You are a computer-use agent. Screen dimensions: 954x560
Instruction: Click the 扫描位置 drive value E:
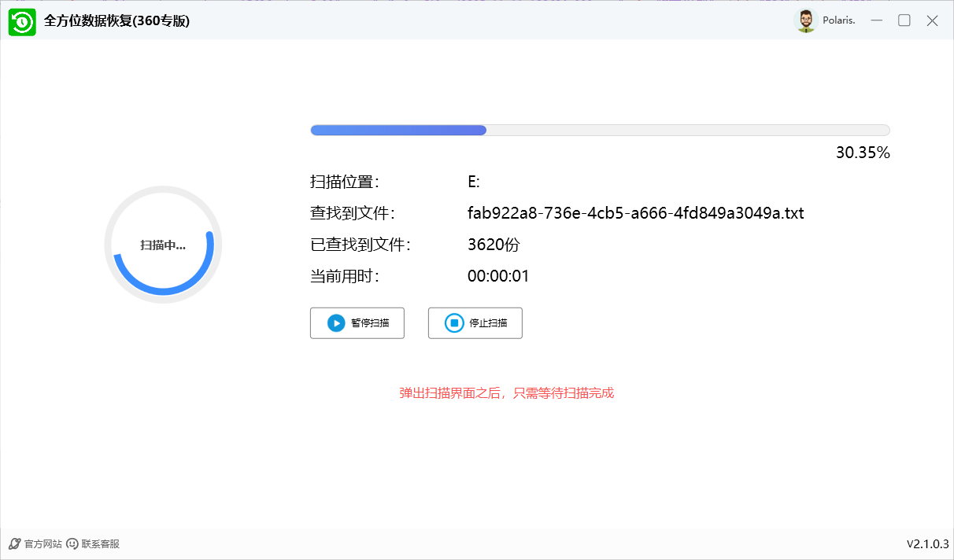[472, 181]
